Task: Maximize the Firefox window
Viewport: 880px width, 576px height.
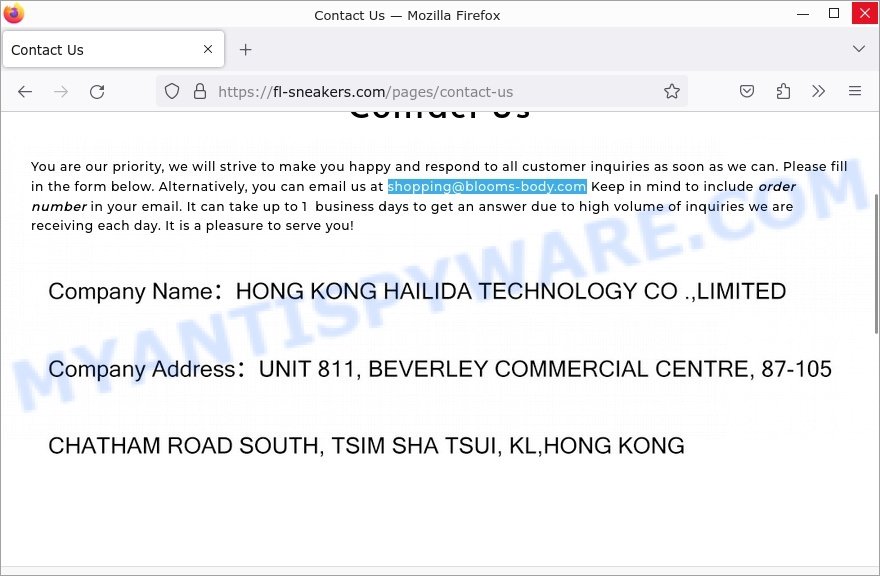Action: coord(834,13)
